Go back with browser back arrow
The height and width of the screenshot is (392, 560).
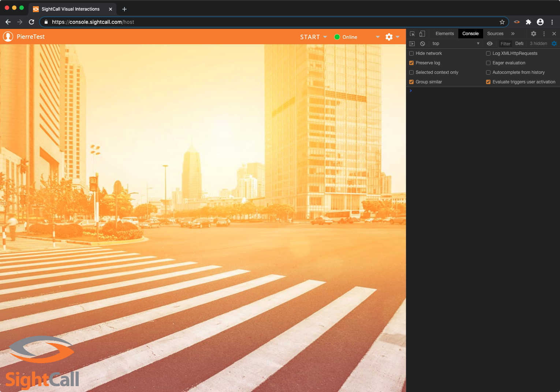coord(8,22)
